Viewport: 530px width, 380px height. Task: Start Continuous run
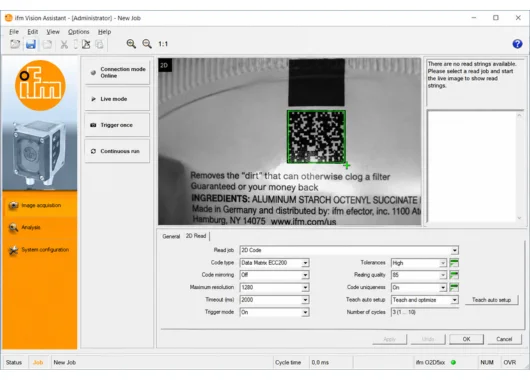click(x=117, y=151)
